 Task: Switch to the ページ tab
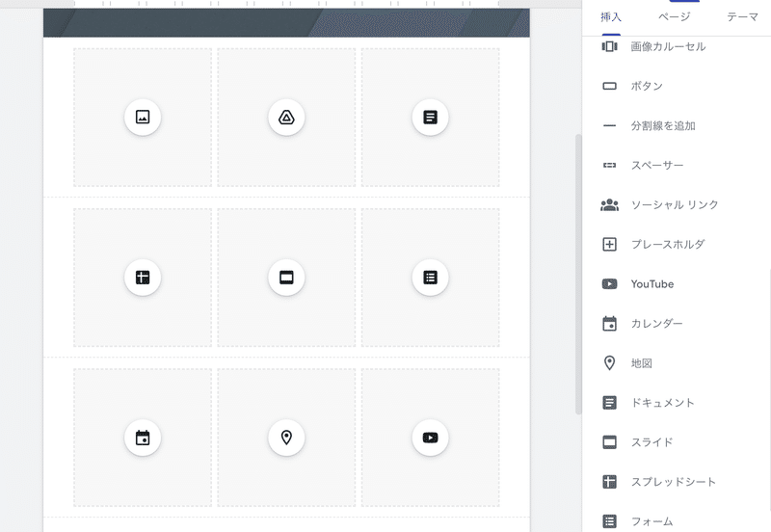tap(674, 17)
